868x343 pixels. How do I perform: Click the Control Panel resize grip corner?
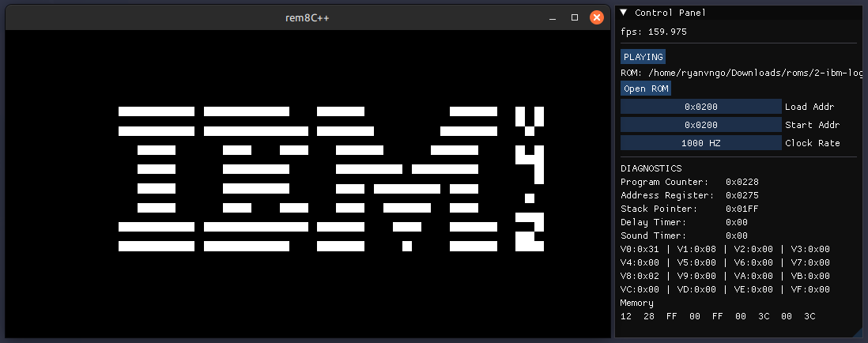pos(859,333)
